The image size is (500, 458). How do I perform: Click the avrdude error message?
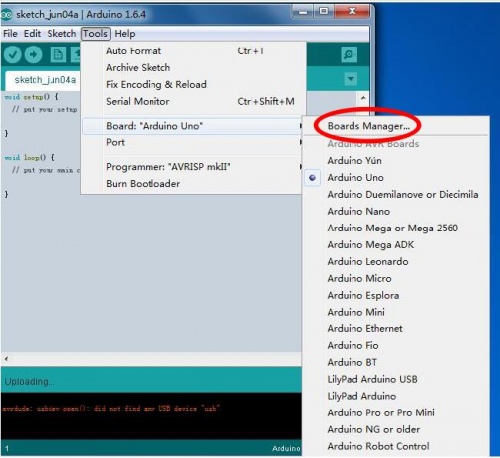click(111, 408)
